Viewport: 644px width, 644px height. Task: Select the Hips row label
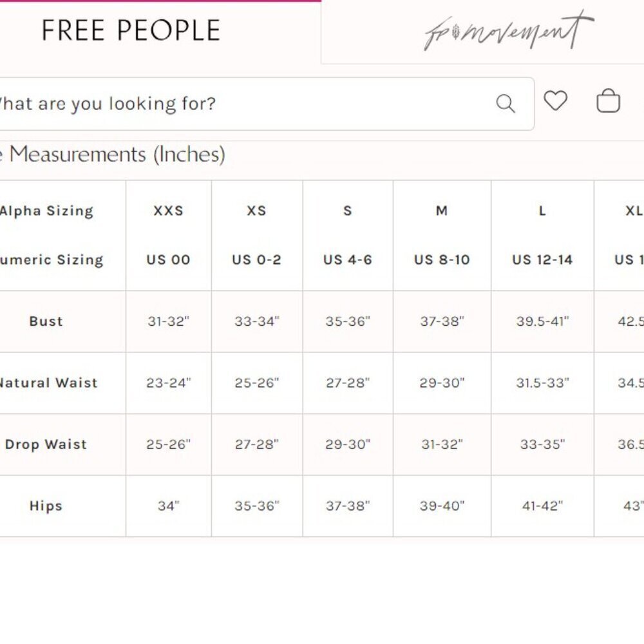(46, 506)
